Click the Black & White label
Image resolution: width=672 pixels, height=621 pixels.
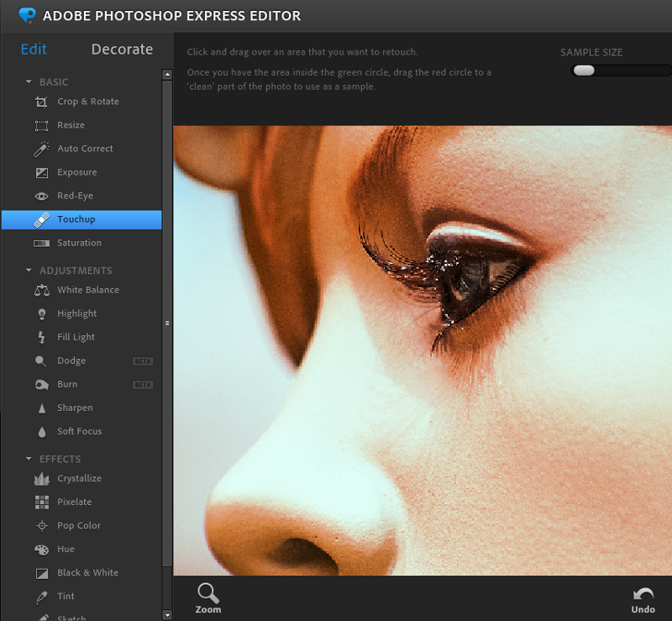click(x=88, y=572)
